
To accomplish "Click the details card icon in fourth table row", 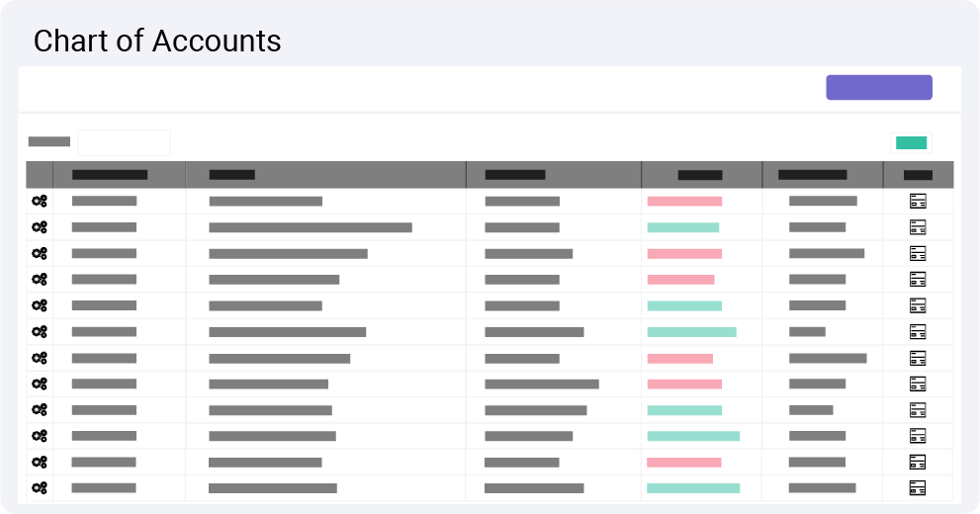I will click(x=918, y=279).
